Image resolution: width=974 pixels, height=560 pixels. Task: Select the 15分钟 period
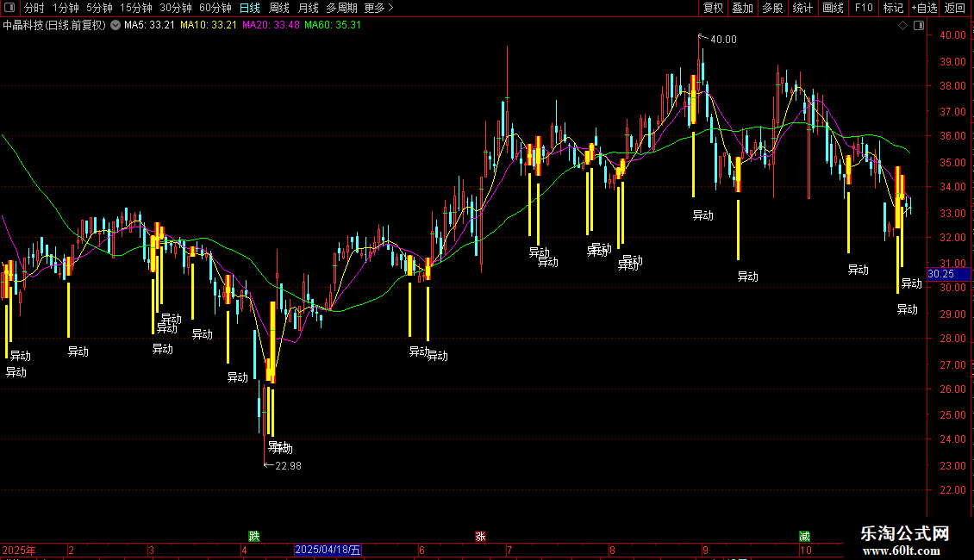(x=135, y=8)
